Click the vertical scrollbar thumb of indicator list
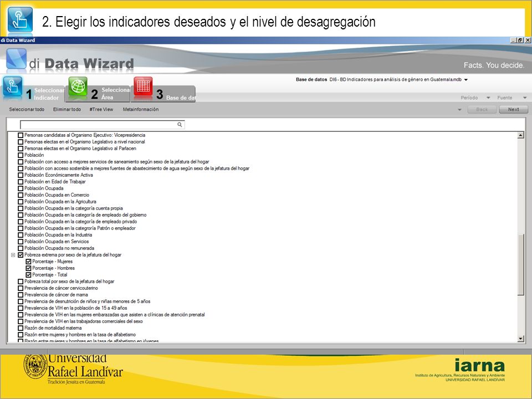532x399 pixels. [x=521, y=265]
